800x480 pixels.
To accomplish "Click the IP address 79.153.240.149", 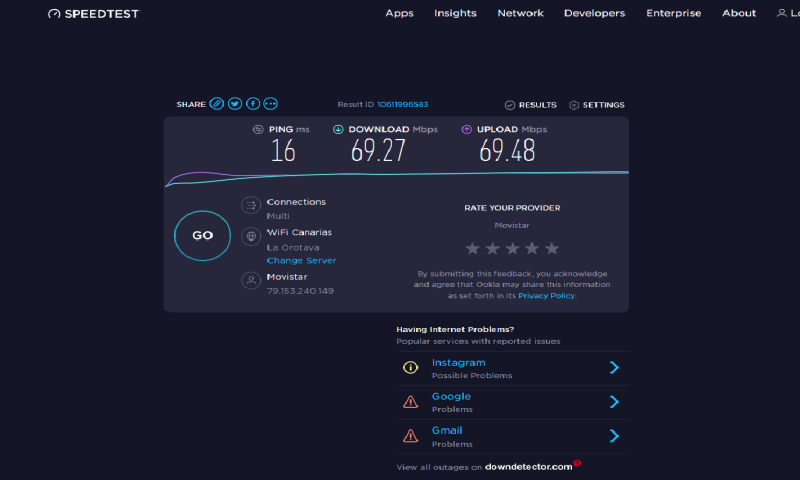I will coord(300,291).
